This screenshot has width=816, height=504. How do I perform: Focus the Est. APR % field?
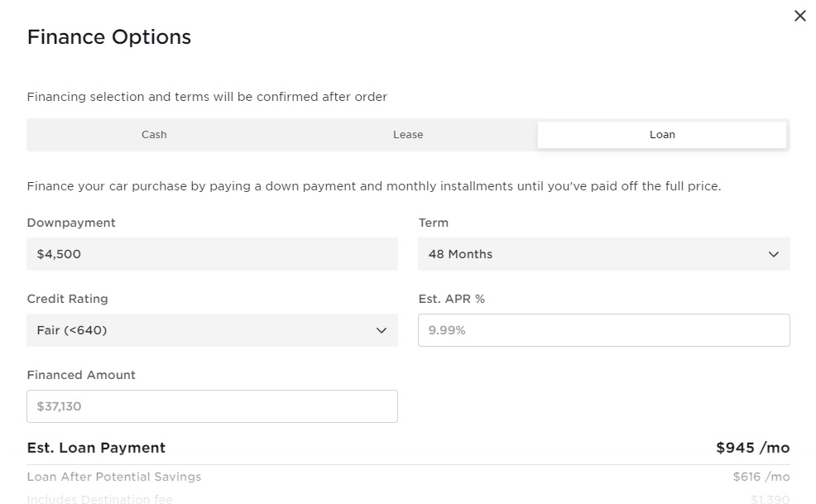603,330
